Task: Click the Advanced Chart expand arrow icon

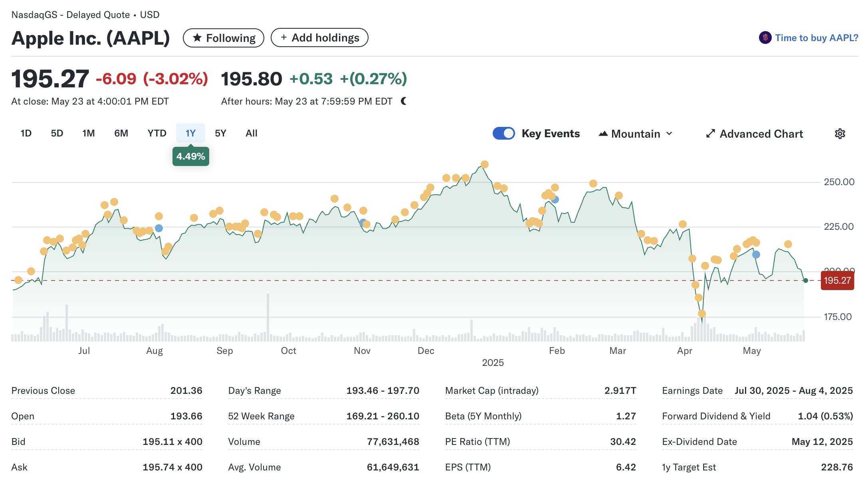Action: pyautogui.click(x=710, y=134)
